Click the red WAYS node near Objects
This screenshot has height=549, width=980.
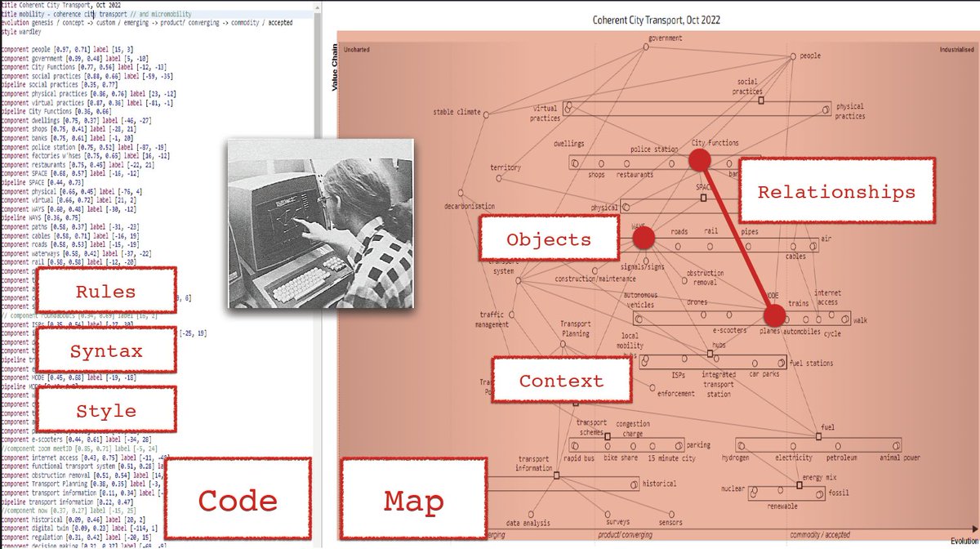[x=644, y=238]
